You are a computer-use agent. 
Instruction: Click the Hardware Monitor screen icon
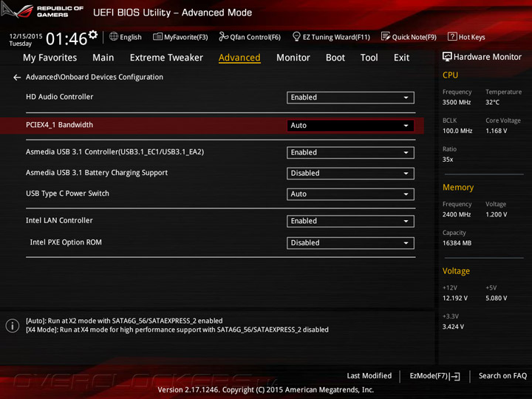447,57
